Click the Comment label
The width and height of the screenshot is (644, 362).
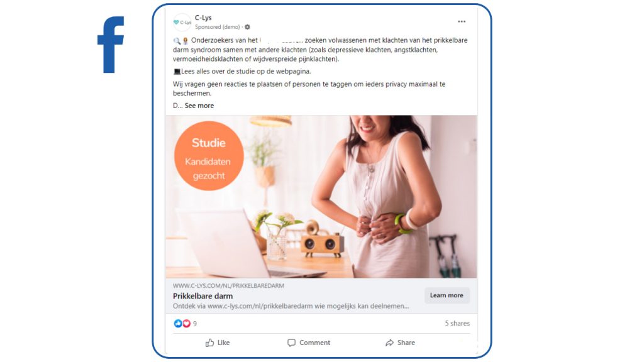coord(314,343)
